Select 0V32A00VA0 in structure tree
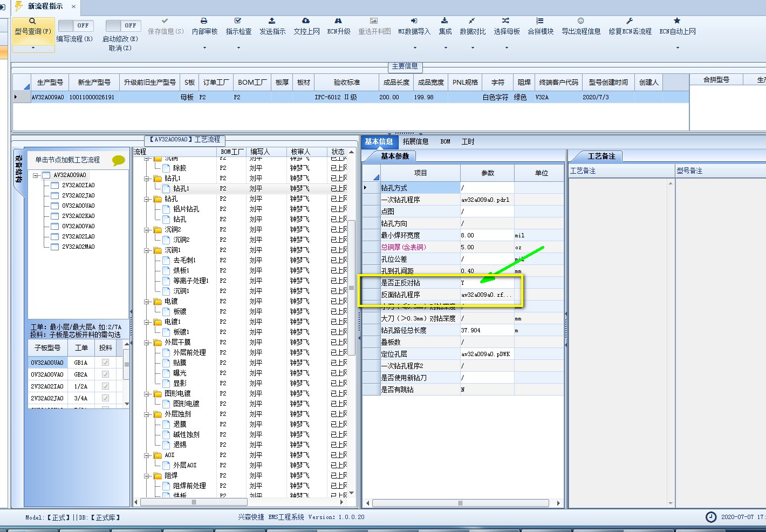 click(x=78, y=226)
